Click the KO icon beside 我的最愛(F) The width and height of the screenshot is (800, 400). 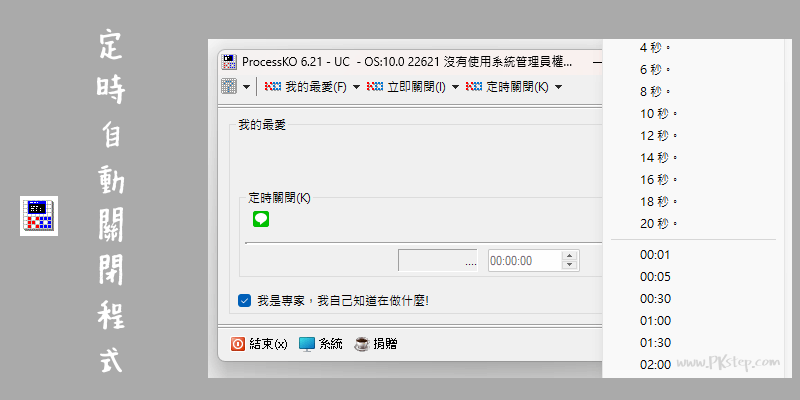(273, 87)
